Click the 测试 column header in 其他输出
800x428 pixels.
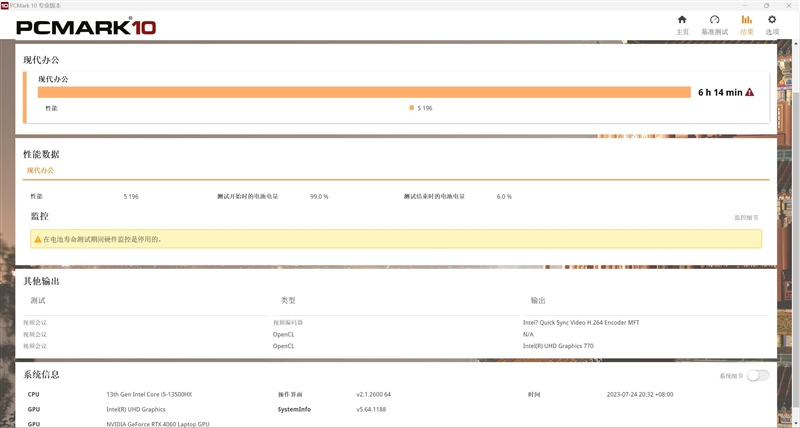click(x=38, y=300)
